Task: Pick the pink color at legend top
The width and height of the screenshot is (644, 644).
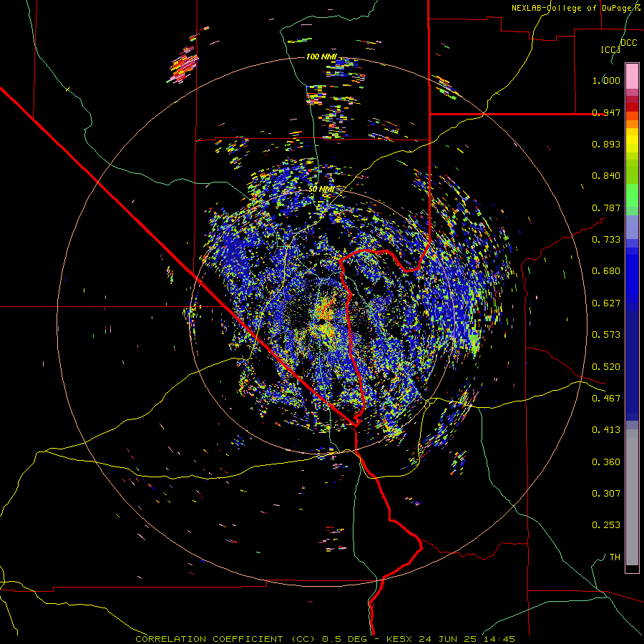Action: coord(632,76)
